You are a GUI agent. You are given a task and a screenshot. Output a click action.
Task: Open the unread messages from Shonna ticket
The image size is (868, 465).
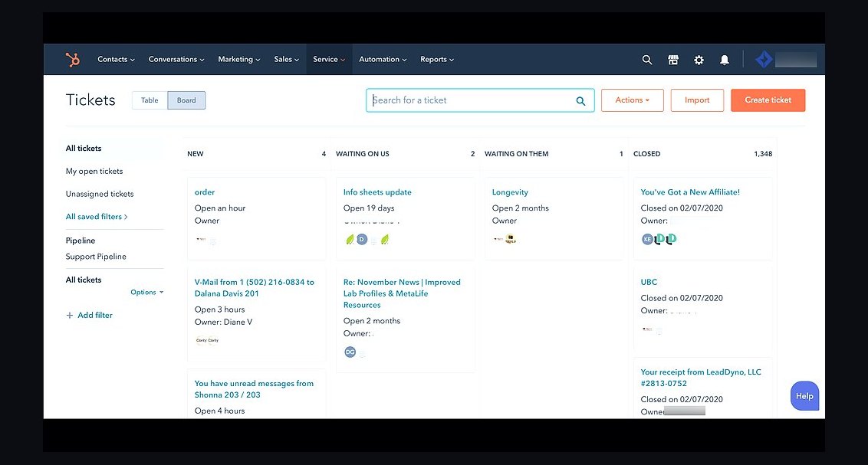[254, 388]
